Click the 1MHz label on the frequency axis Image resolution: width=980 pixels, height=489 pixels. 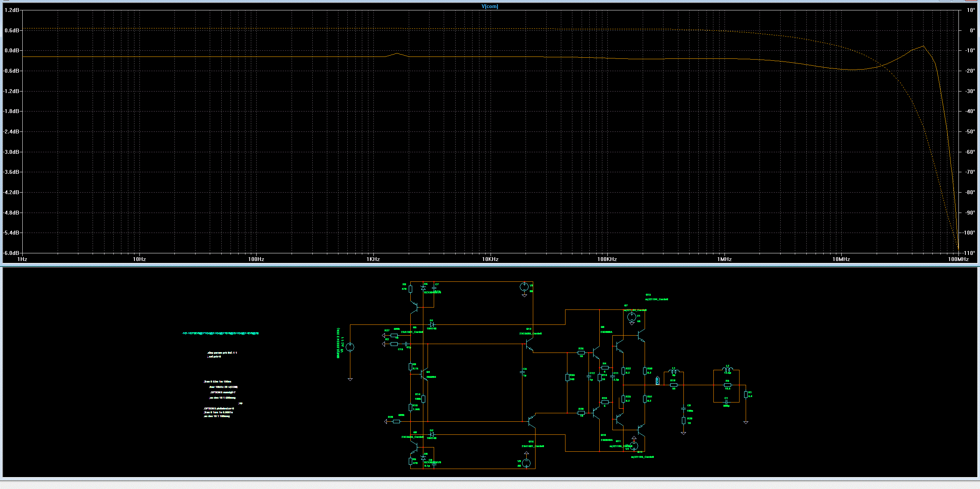coord(724,259)
